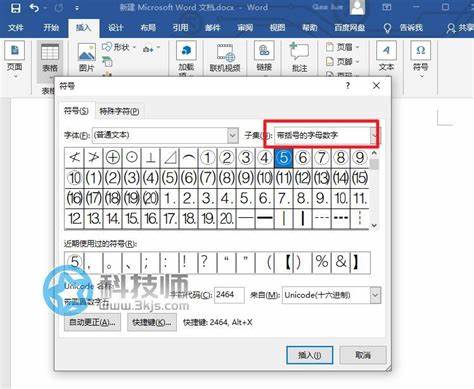Select parenthesized (20) symbol
Screen dimensions: 474x389
coord(150,198)
